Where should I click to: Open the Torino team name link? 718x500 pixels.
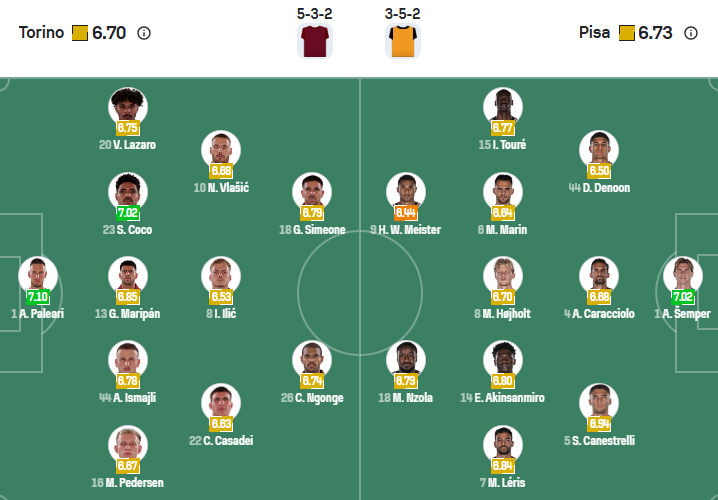(40, 33)
